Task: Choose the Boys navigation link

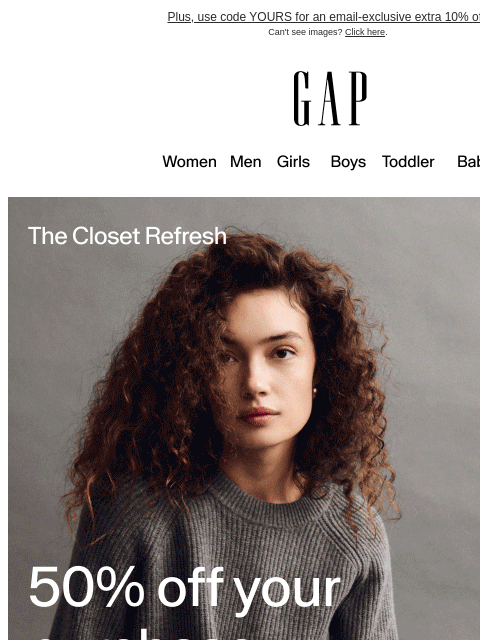Action: (348, 162)
